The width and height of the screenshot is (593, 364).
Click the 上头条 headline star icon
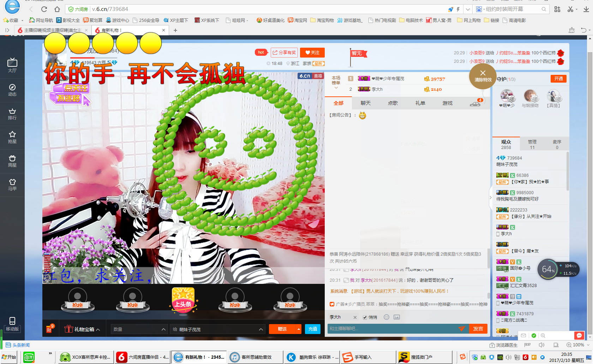(183, 300)
